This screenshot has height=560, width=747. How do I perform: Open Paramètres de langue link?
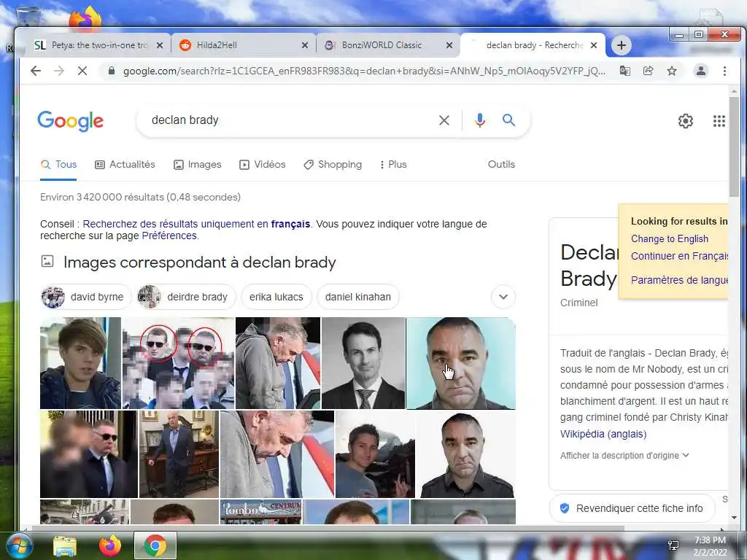(679, 280)
